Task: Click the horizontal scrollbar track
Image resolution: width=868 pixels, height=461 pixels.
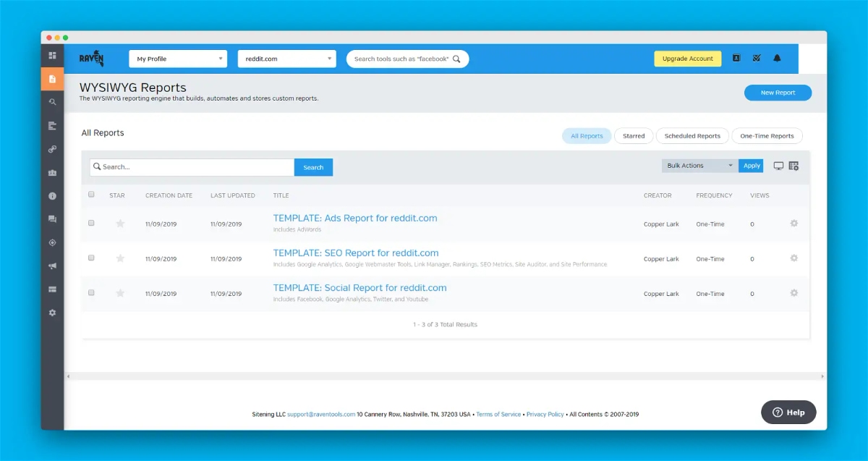Action: (x=446, y=376)
